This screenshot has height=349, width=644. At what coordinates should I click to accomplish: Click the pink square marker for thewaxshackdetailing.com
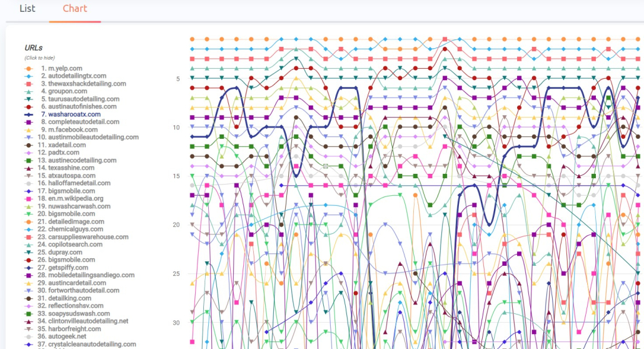(x=28, y=84)
